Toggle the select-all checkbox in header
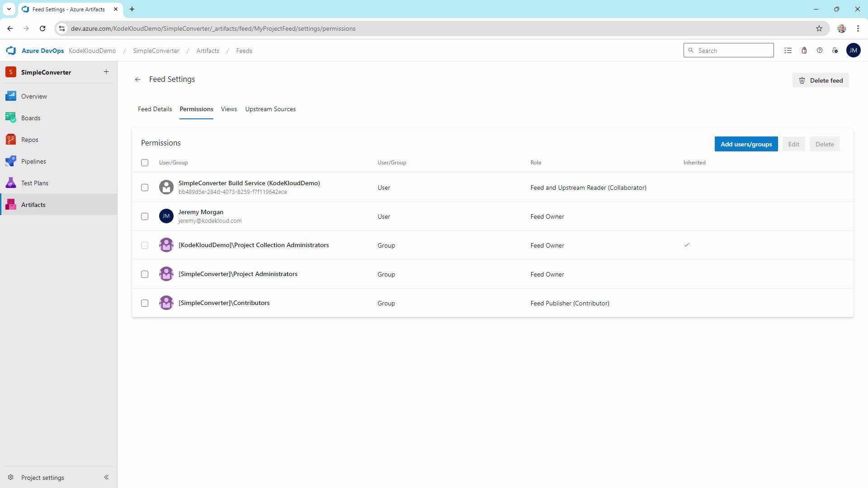Viewport: 868px width, 488px height. pos(145,163)
